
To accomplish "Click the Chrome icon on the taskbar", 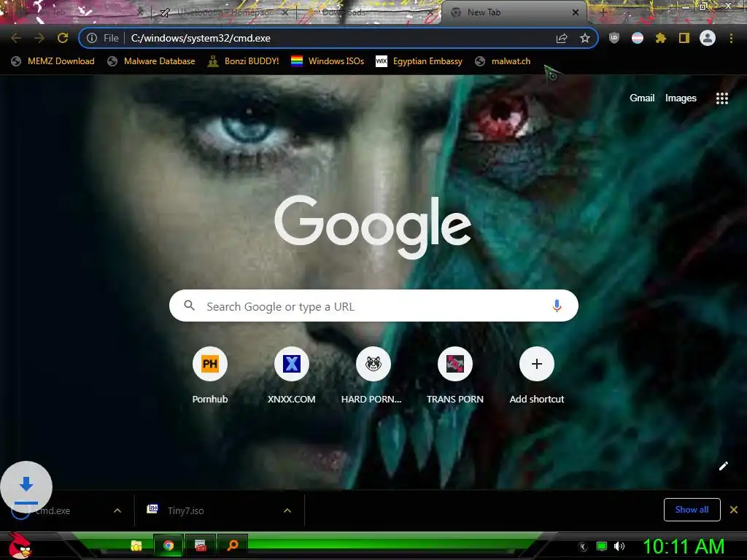I will (x=169, y=545).
